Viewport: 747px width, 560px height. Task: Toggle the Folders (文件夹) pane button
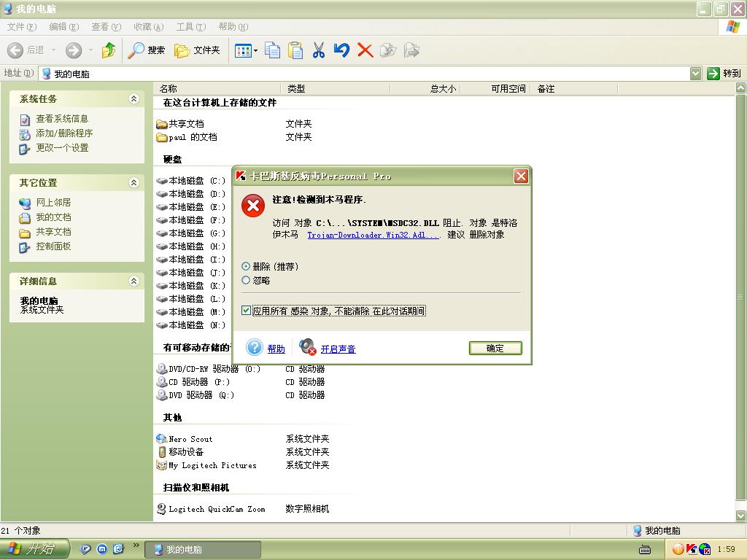(x=197, y=50)
